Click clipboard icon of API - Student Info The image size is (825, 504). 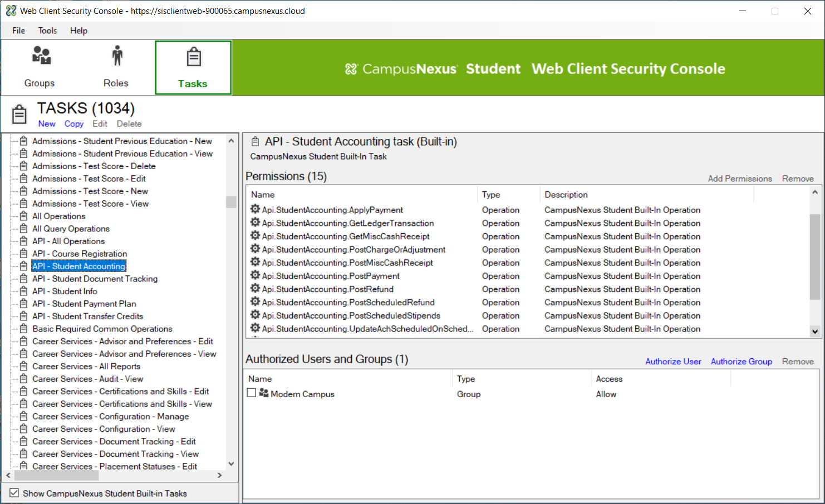click(23, 291)
